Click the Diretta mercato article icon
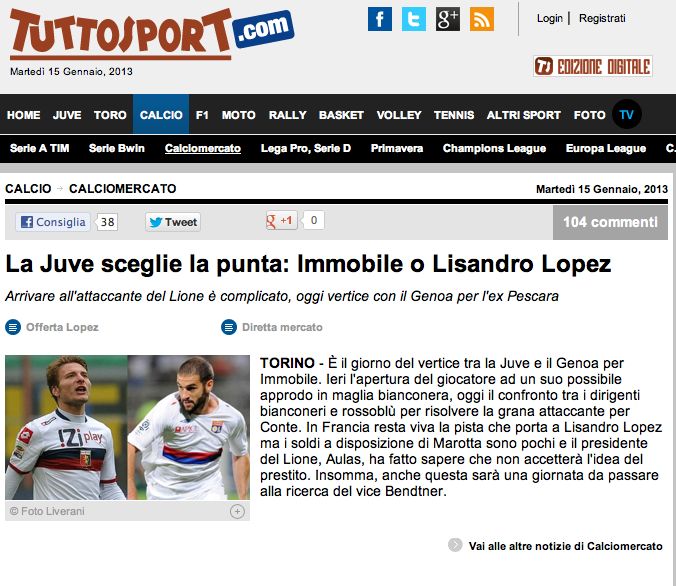676x586 pixels. [x=229, y=327]
